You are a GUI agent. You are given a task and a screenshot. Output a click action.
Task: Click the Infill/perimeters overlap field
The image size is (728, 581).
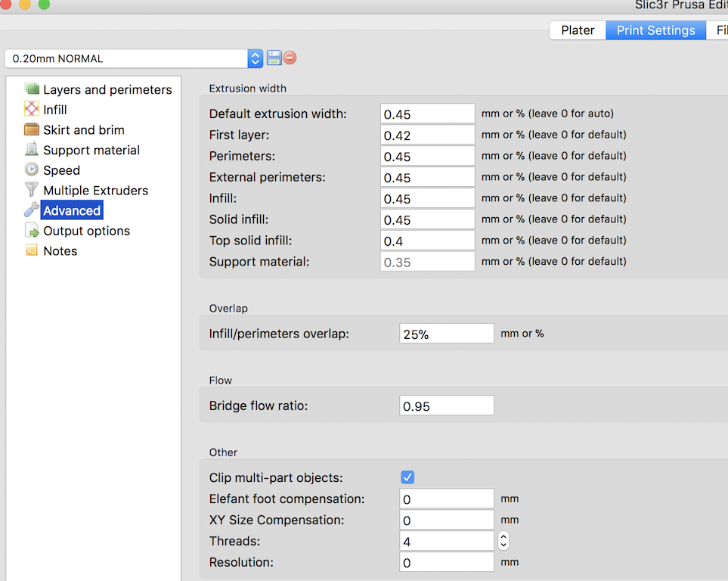click(x=446, y=334)
